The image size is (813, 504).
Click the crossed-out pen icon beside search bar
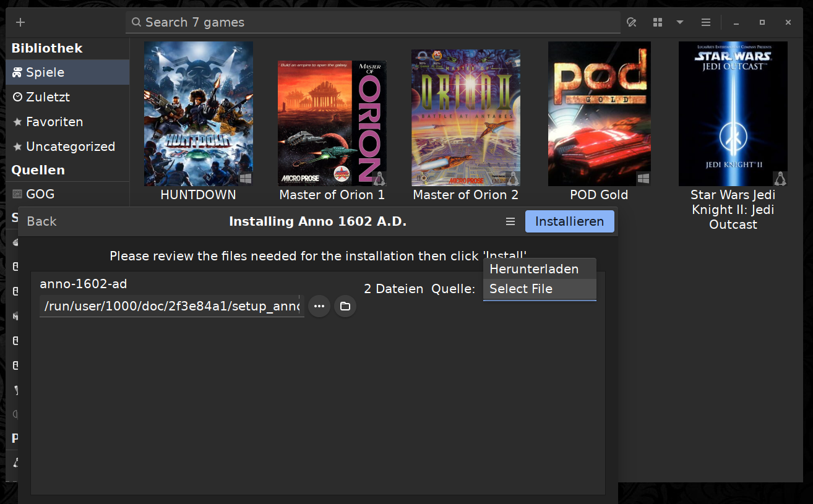pos(631,22)
